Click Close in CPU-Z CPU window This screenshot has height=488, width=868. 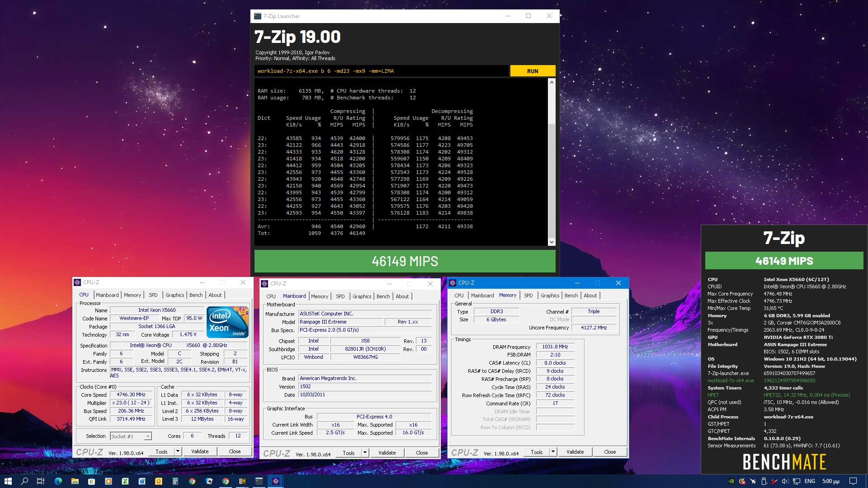coord(235,451)
